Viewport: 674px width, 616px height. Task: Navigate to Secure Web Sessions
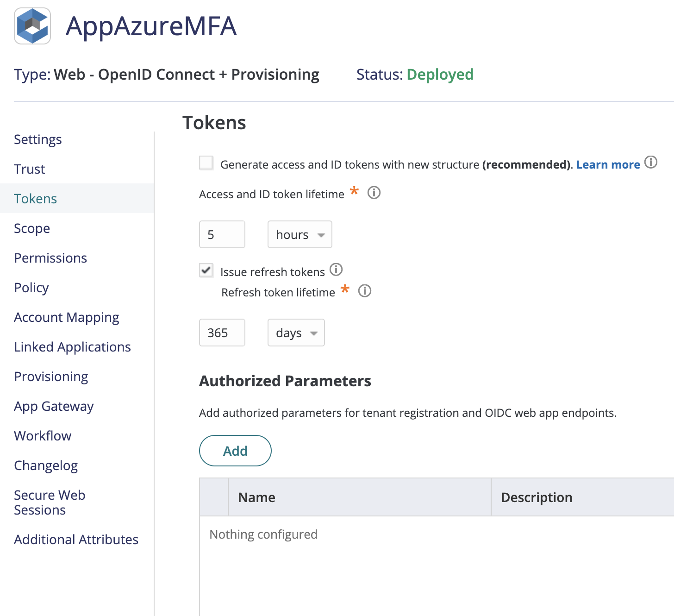tap(50, 502)
